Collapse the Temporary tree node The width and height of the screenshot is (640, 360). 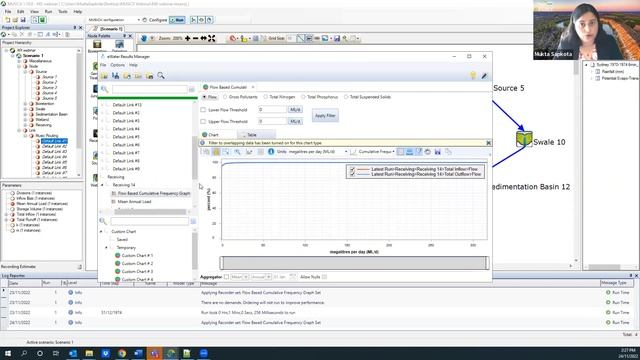coord(107,247)
